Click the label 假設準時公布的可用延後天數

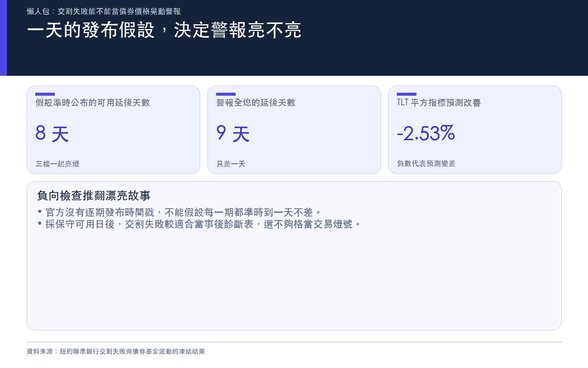(x=93, y=103)
